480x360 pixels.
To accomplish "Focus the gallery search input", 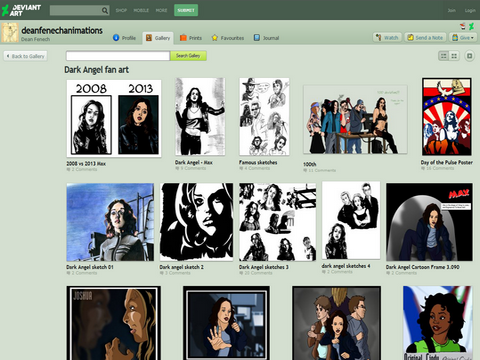I will tap(118, 56).
